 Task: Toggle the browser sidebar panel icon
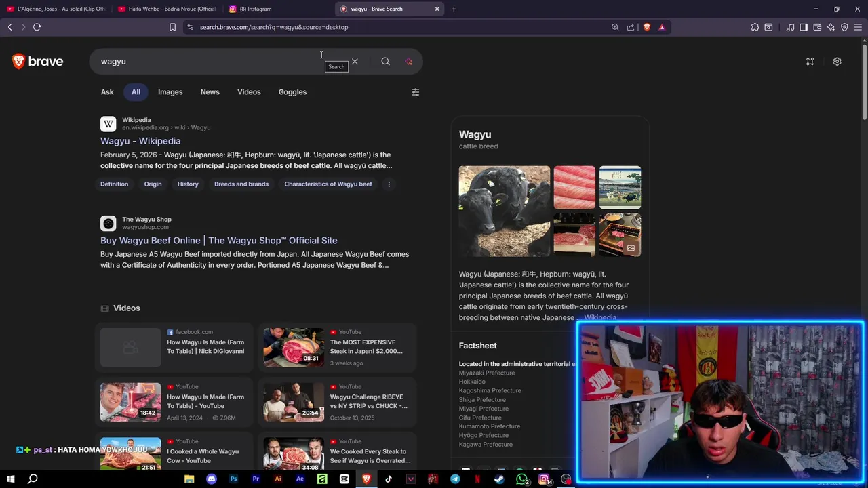point(804,27)
